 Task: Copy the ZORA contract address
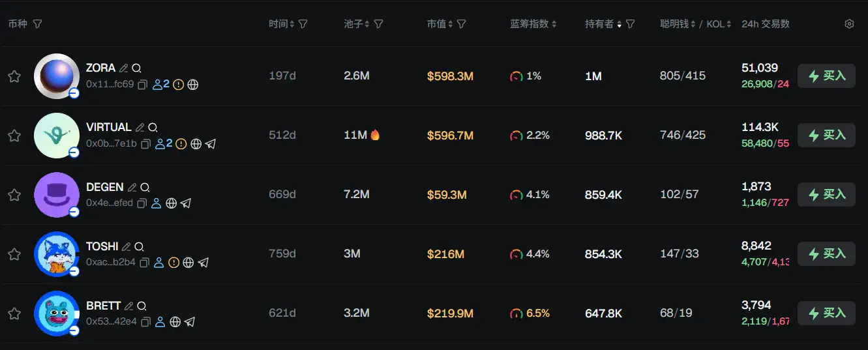[143, 85]
